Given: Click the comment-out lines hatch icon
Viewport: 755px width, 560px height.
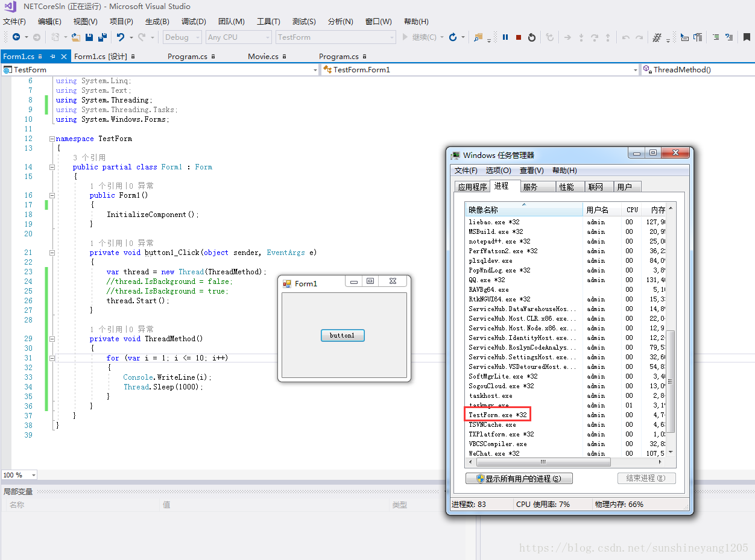Looking at the screenshot, I should click(657, 37).
